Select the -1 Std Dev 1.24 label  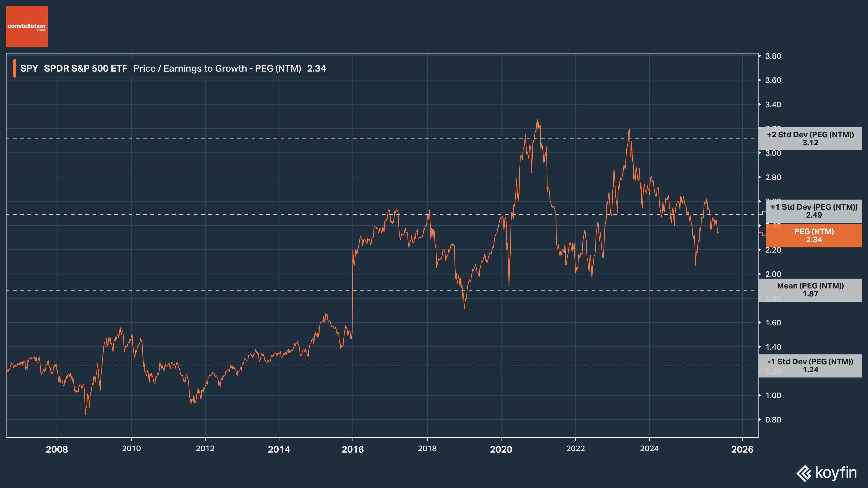coord(810,366)
